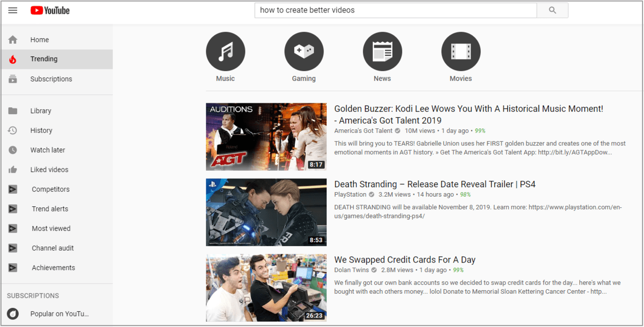Viewport: 644px width, 327px height.
Task: Open Channel audit in the sidebar
Action: [57, 248]
